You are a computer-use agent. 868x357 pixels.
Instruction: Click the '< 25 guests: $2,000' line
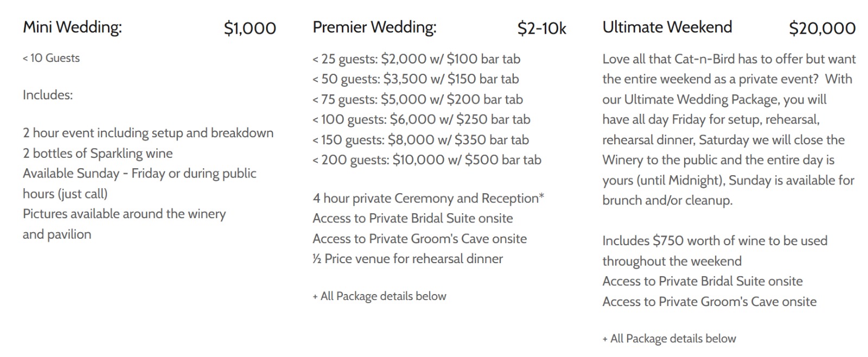tap(416, 59)
